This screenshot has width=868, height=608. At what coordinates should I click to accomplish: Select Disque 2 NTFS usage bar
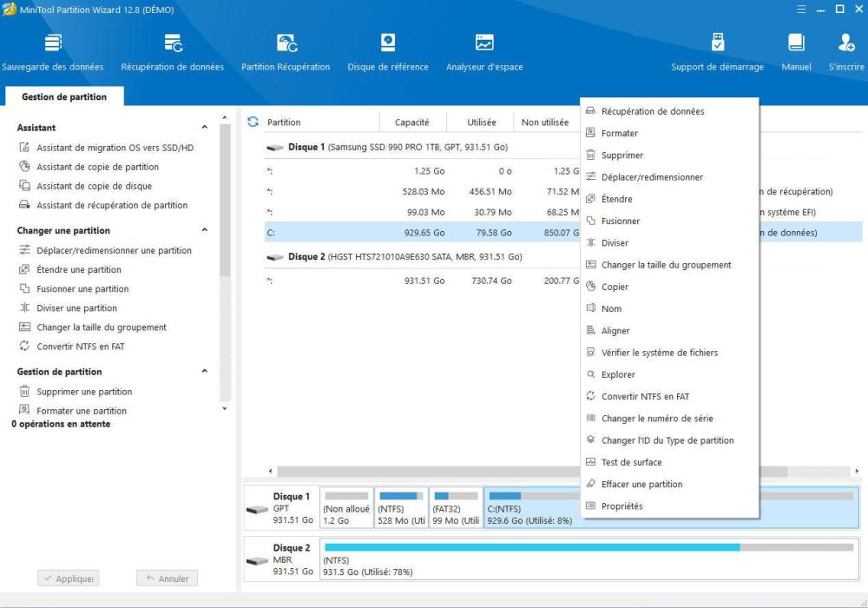point(587,547)
